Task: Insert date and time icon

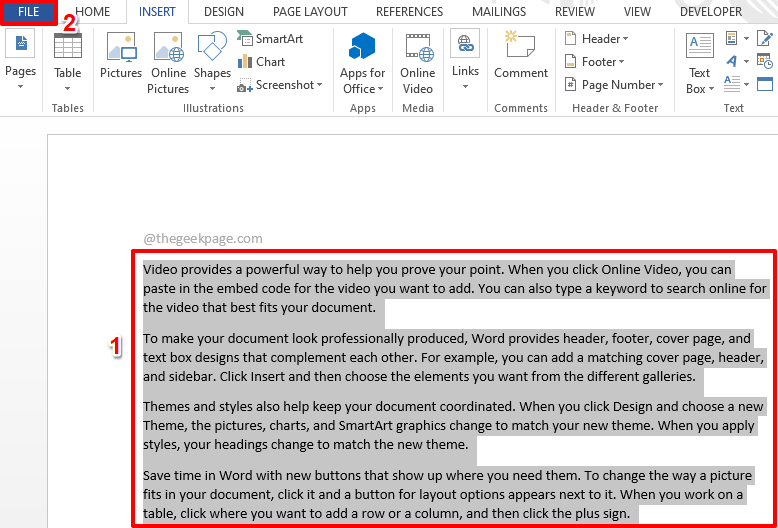Action: (765, 61)
